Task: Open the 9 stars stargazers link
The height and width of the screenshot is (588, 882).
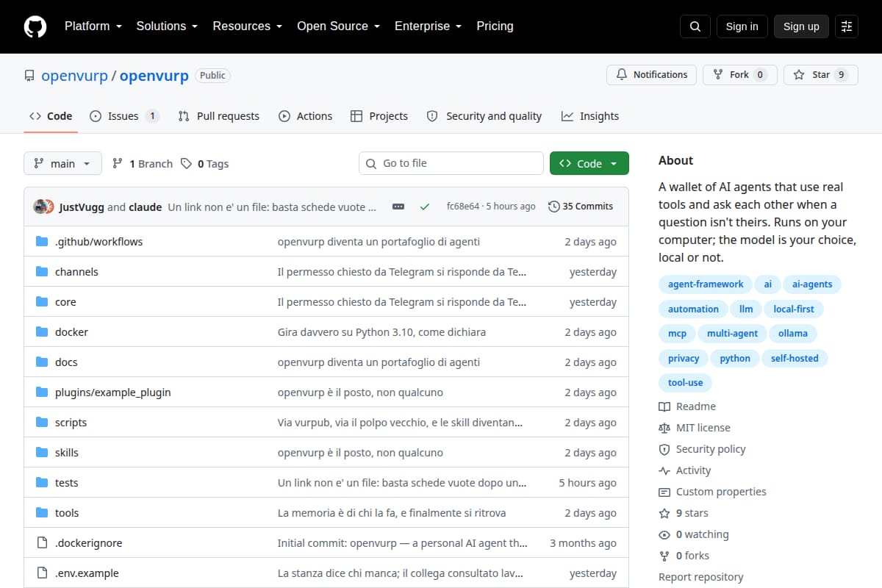Action: (684, 513)
